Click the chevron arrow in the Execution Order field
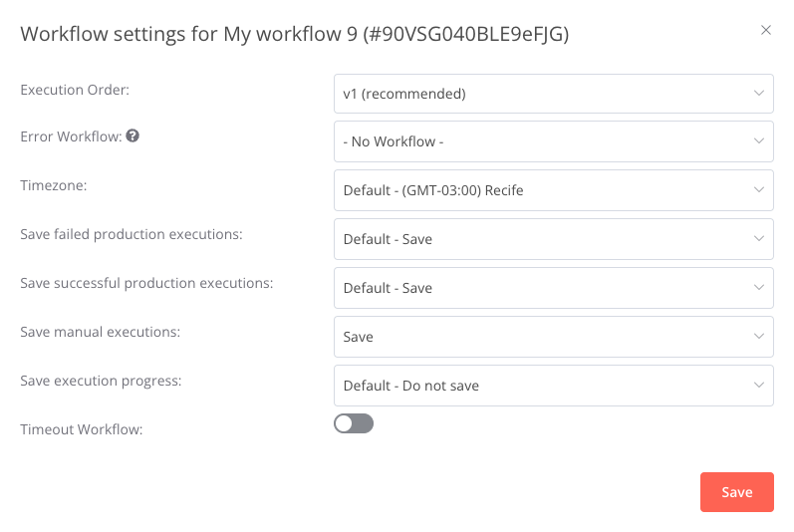 click(x=757, y=94)
